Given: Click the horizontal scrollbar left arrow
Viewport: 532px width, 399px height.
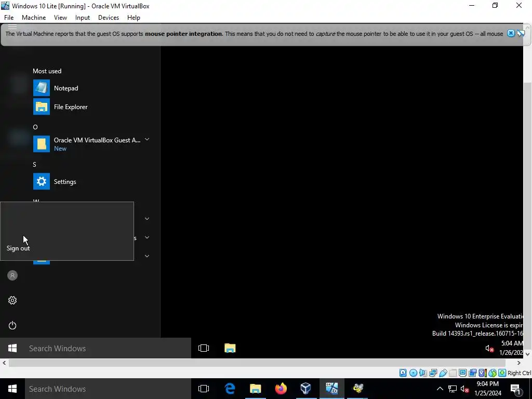Looking at the screenshot, I should [x=4, y=363].
